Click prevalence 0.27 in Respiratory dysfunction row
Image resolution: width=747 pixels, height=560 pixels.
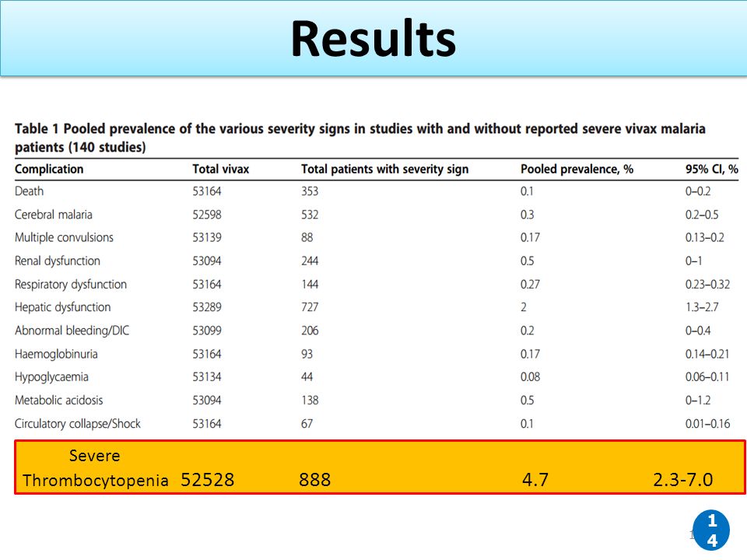[x=530, y=285]
